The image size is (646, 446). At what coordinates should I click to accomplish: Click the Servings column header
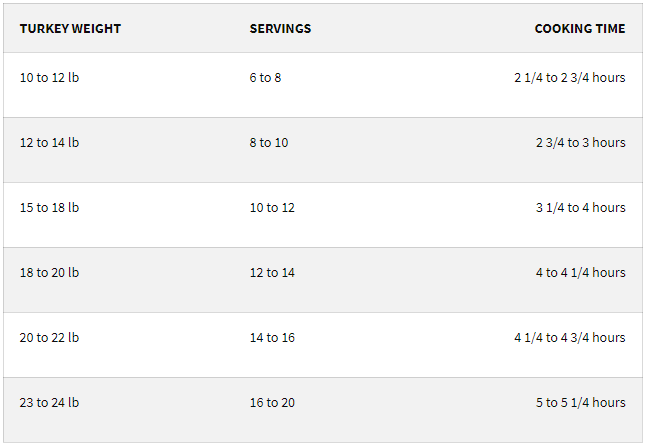coord(280,29)
